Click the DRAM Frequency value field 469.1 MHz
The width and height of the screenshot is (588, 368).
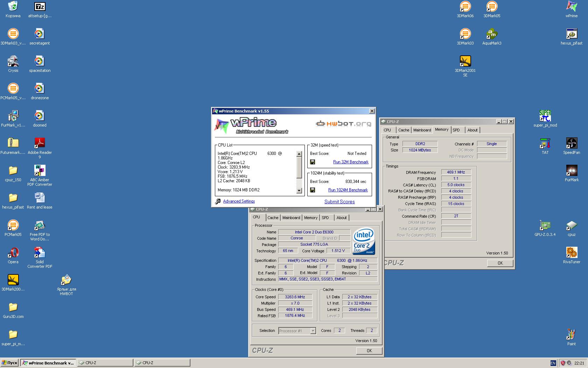pos(456,172)
